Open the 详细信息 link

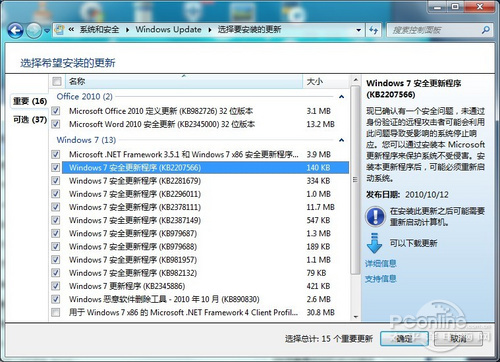tap(380, 264)
